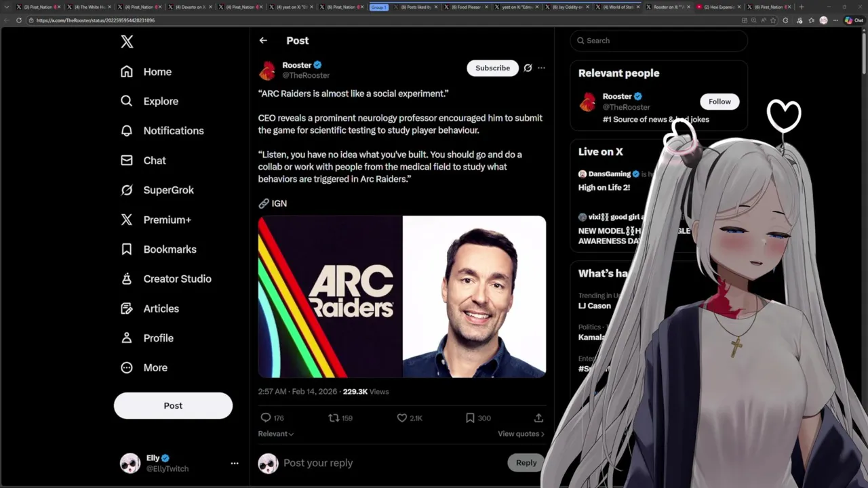868x488 pixels.
Task: Click Rooster's profile avatar on the post
Action: point(268,70)
